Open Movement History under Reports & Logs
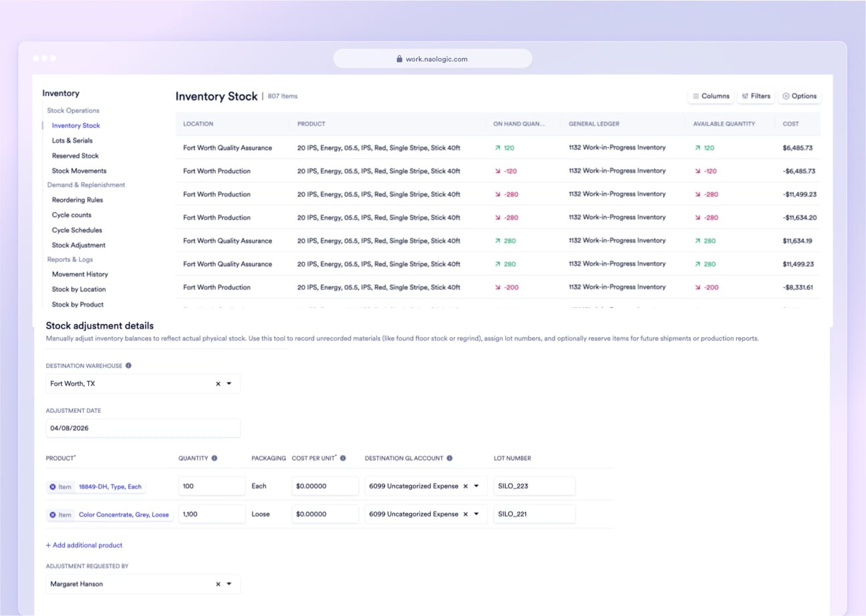 [80, 274]
